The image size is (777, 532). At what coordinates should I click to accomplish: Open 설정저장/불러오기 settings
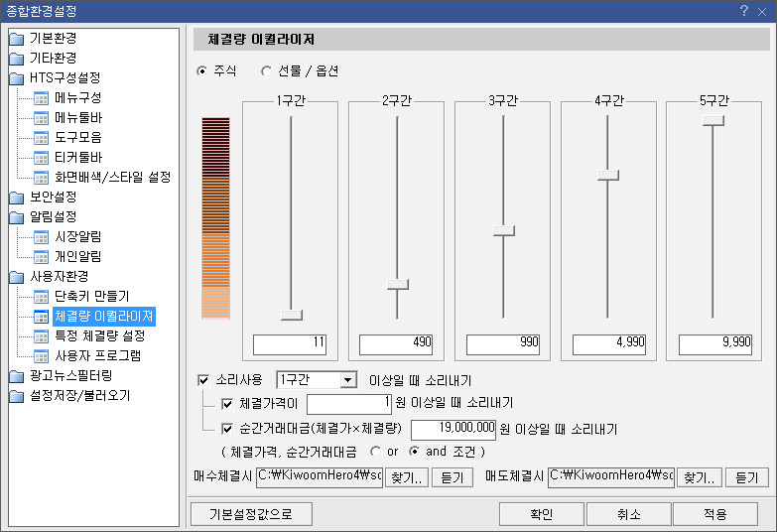(79, 396)
